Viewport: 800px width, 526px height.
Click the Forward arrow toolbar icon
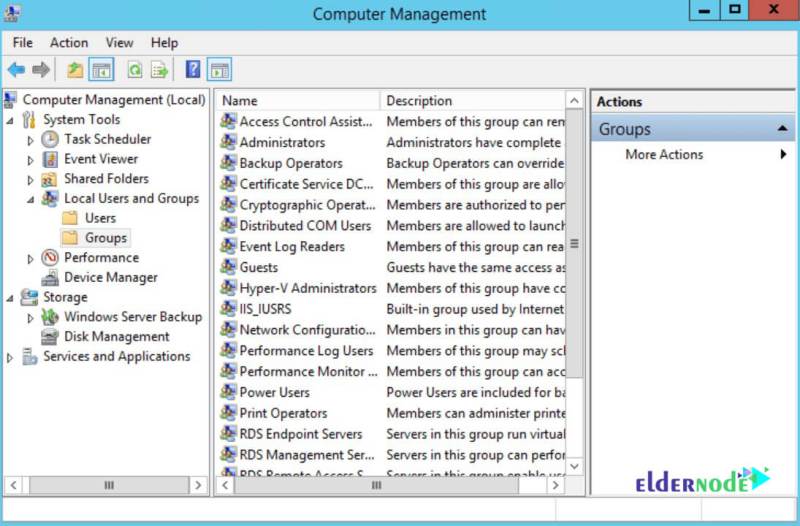[41, 69]
